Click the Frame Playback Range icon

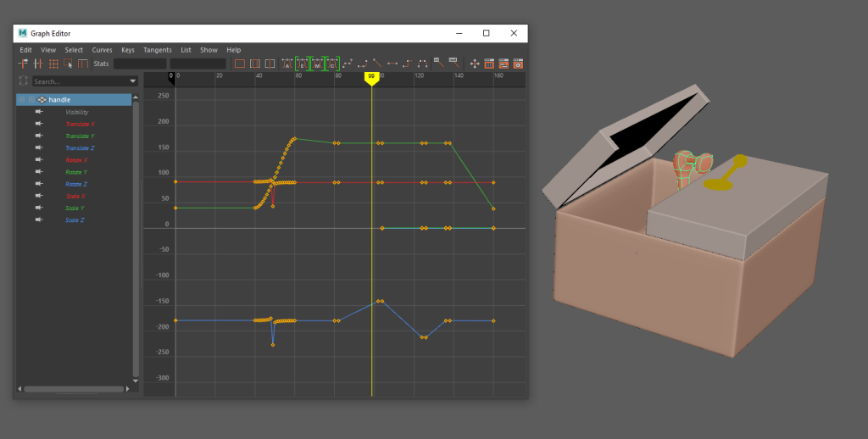(254, 64)
